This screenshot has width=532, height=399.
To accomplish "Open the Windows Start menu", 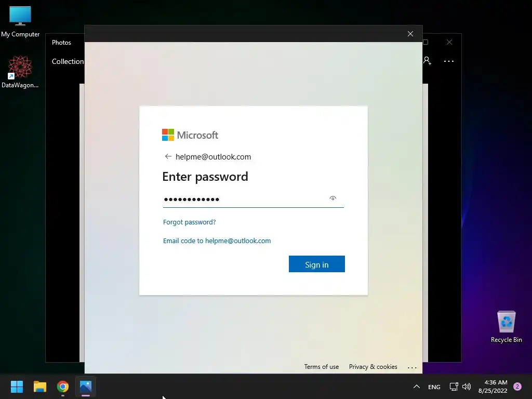I will [17, 387].
